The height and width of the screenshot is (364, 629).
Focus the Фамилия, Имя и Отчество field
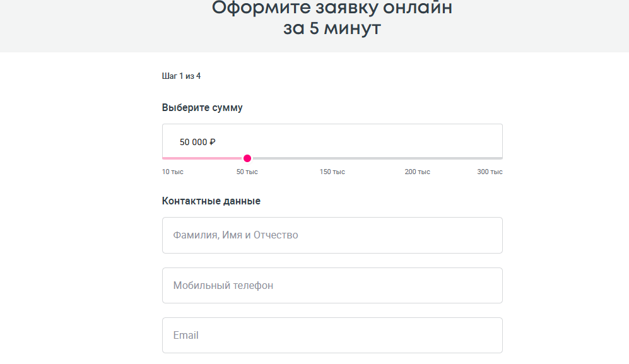(332, 235)
